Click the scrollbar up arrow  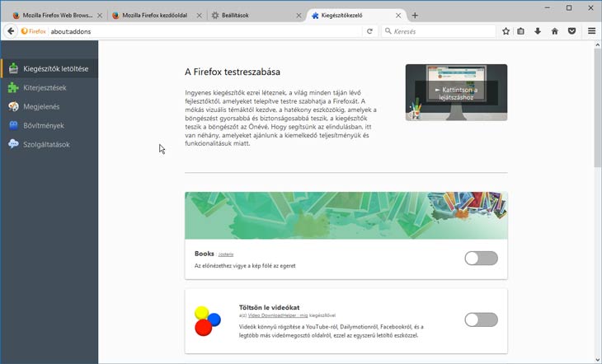pos(597,44)
